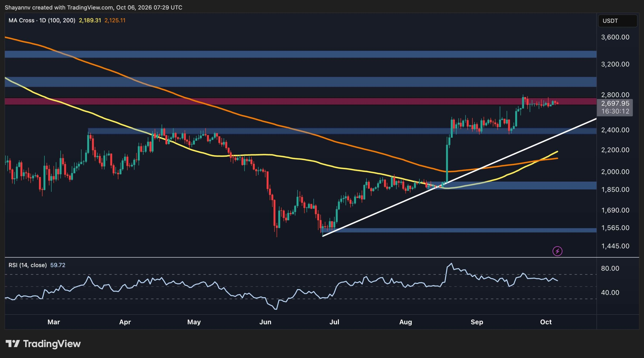Click the MA Cross indicator label
This screenshot has width=644, height=358.
pyautogui.click(x=42, y=20)
